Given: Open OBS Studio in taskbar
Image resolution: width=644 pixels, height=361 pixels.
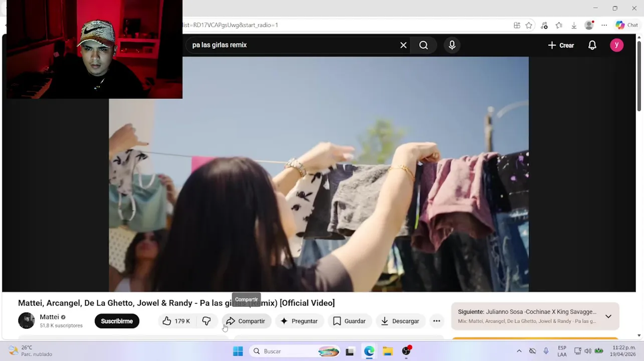Looking at the screenshot, I should (x=406, y=351).
